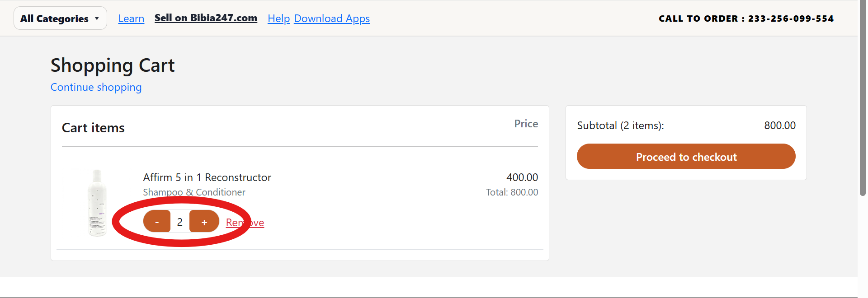Screen dimensions: 868x298
Task: Open the All Categories dropdown
Action: coord(60,19)
